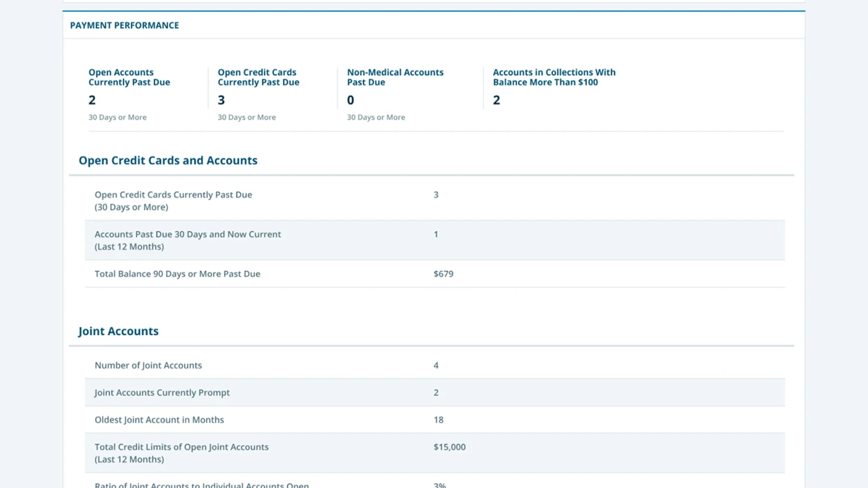
Task: Click the Open Credit Cards and Accounts heading
Action: pyautogui.click(x=168, y=161)
